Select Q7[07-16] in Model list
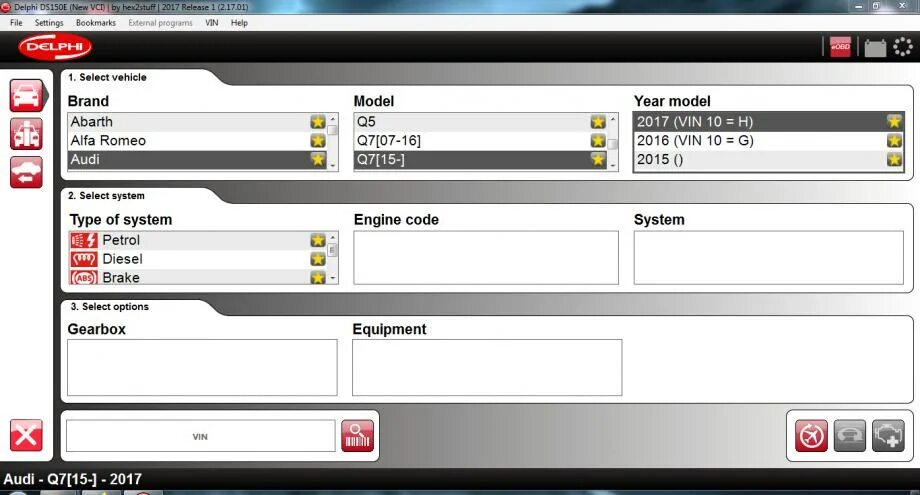Screen dimensions: 920x495 coord(481,141)
